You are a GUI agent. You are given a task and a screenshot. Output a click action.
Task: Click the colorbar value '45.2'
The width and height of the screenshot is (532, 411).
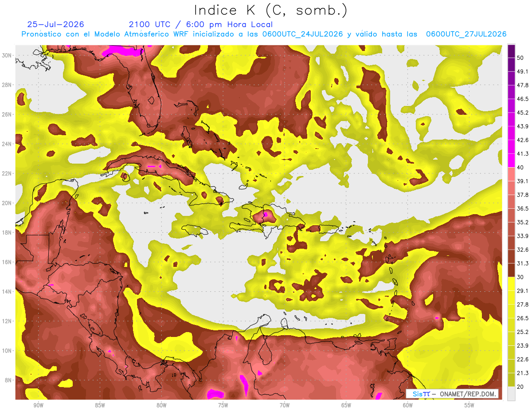click(x=522, y=113)
